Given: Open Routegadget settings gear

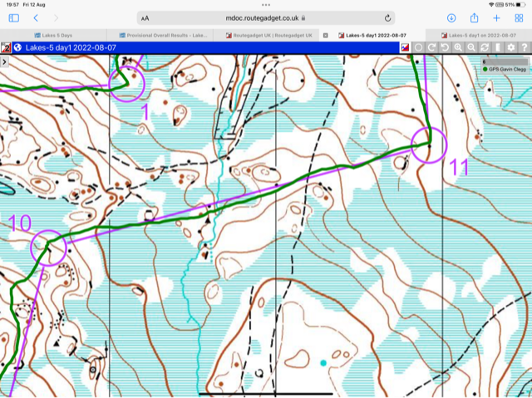Looking at the screenshot, I should [511, 47].
